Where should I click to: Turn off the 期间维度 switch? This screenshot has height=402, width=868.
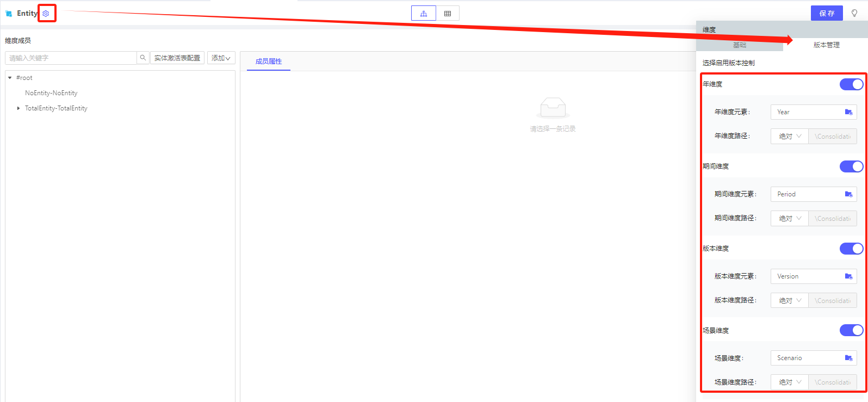tap(851, 166)
